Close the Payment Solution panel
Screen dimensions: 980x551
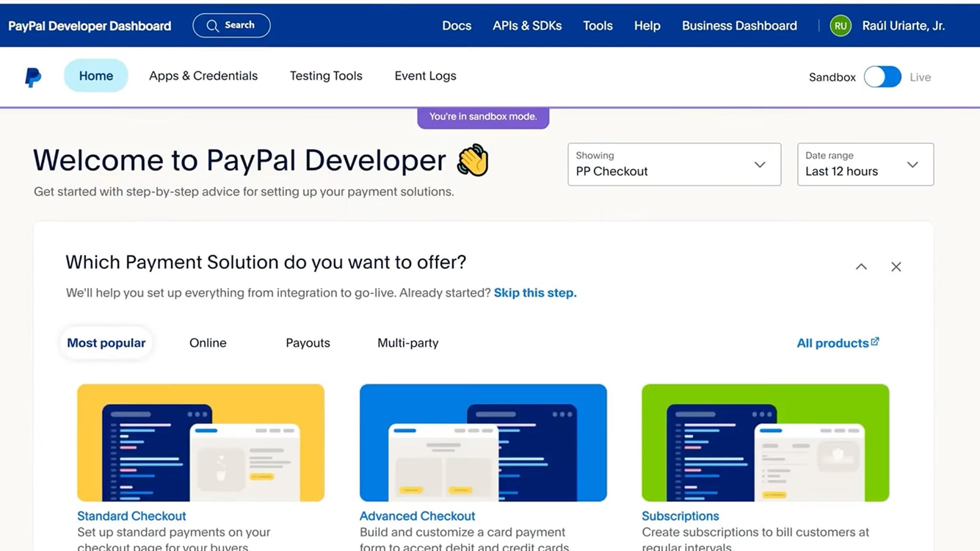click(x=896, y=267)
